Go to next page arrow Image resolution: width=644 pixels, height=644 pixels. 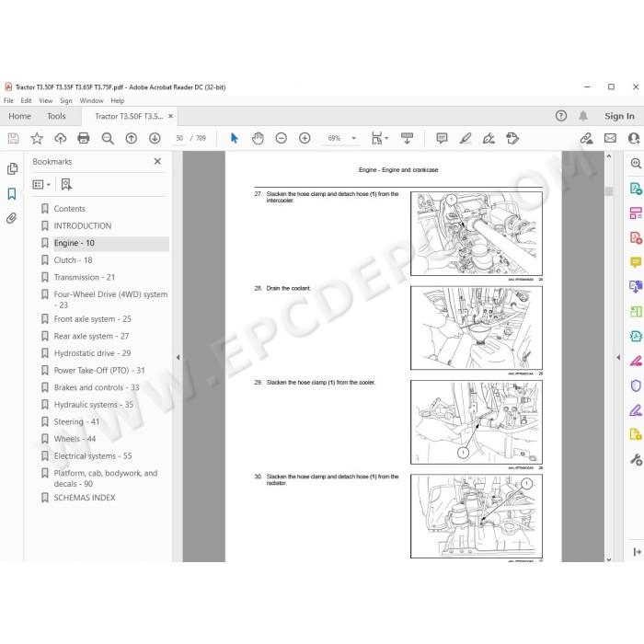pos(155,138)
